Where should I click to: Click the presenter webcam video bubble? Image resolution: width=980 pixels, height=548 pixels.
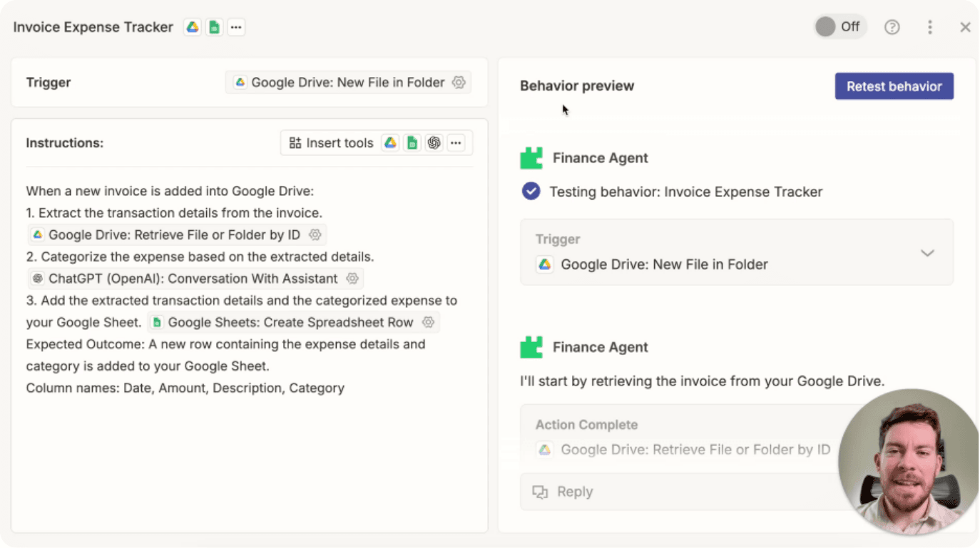point(908,461)
